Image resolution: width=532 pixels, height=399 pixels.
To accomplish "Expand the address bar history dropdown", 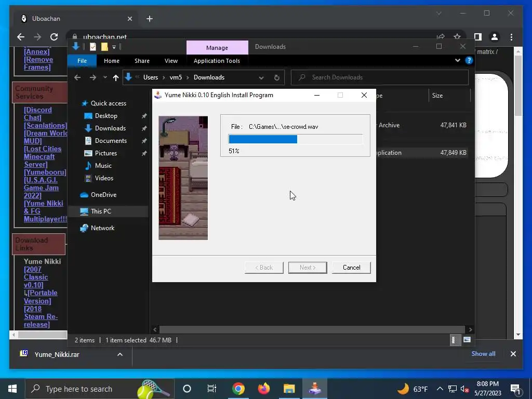I will pyautogui.click(x=261, y=78).
